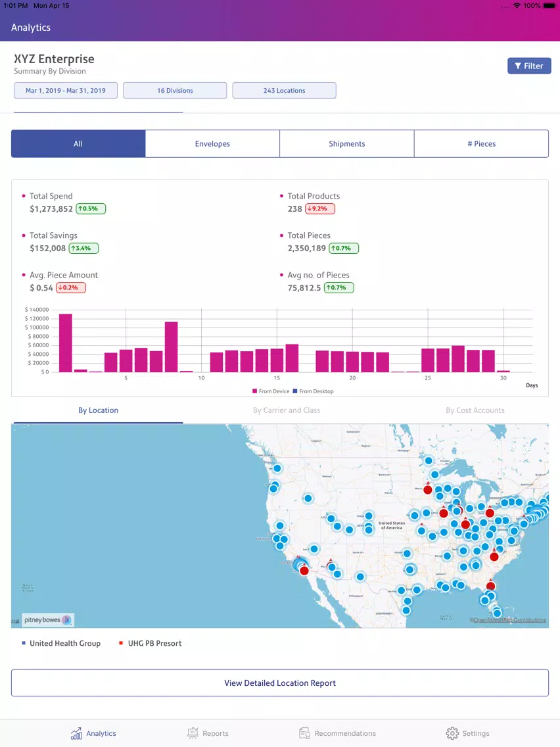The image size is (560, 747).
Task: Click the Total Products value 238
Action: click(294, 208)
